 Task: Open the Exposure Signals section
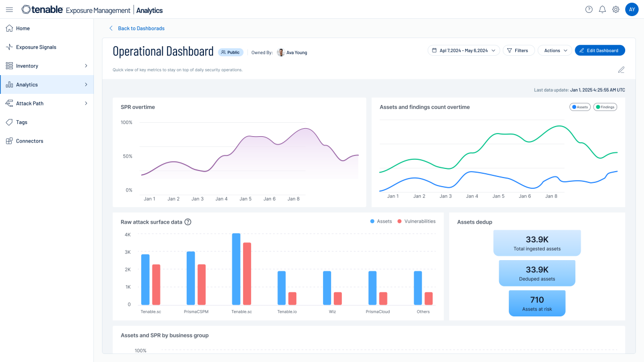[x=37, y=47]
